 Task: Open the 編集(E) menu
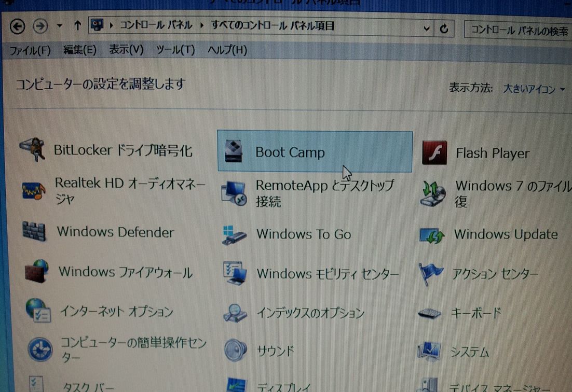tap(80, 50)
